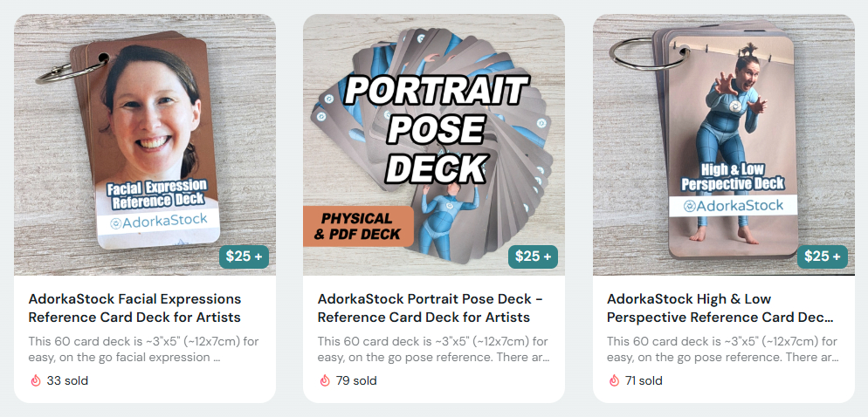Click the 33 sold count
Image resolution: width=868 pixels, height=417 pixels.
[x=67, y=380]
